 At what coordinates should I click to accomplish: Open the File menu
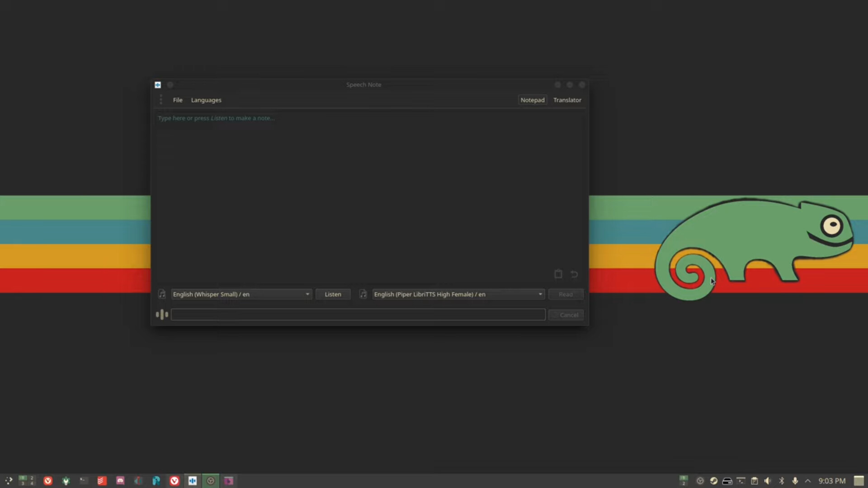178,100
